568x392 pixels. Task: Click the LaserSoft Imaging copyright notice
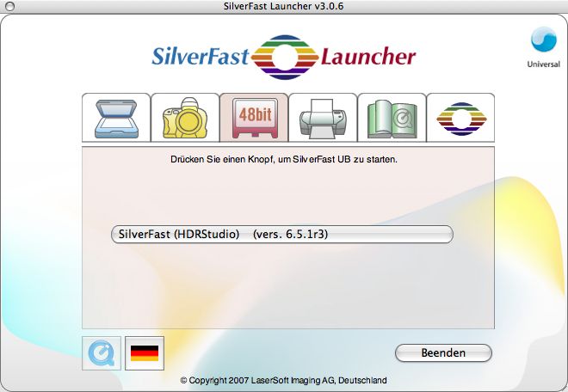[x=283, y=380]
